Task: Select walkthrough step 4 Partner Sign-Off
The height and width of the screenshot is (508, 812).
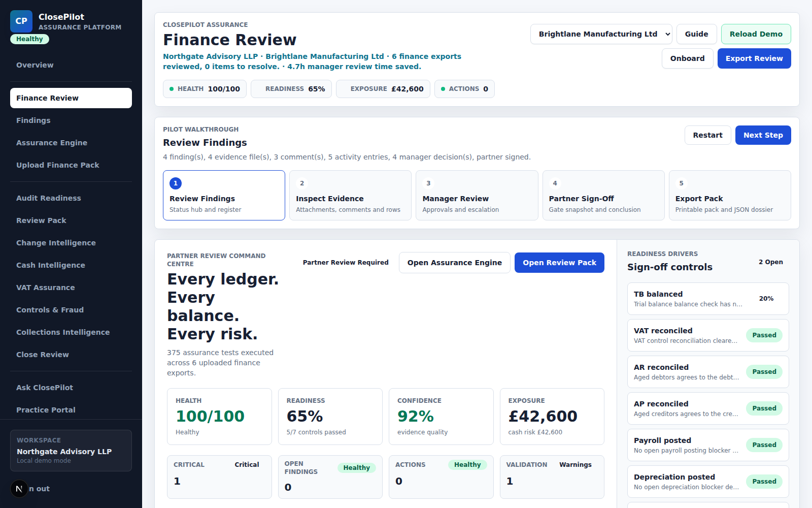Action: (603, 195)
